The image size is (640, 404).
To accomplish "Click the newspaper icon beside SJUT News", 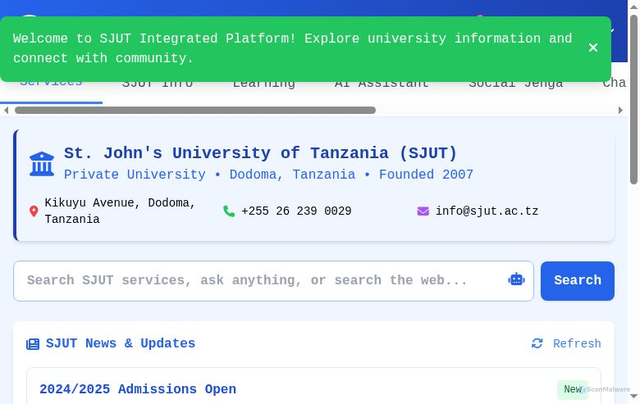I will (x=33, y=344).
